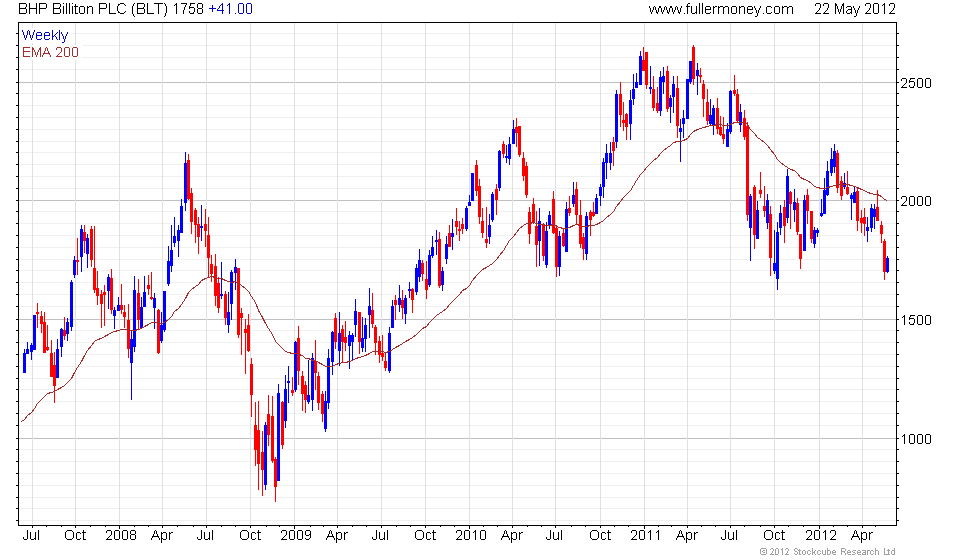The height and width of the screenshot is (560, 980).
Task: Click the EMA 200 legend label
Action: point(50,52)
